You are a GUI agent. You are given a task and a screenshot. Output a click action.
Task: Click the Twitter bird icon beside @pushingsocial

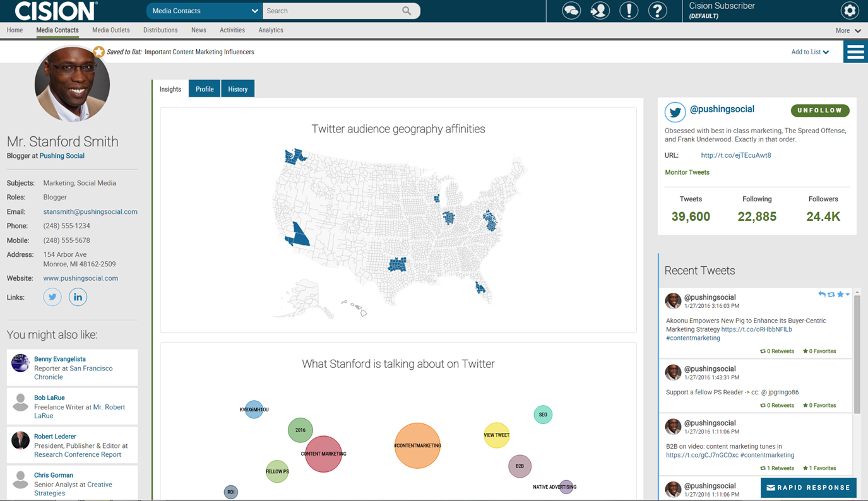click(675, 112)
